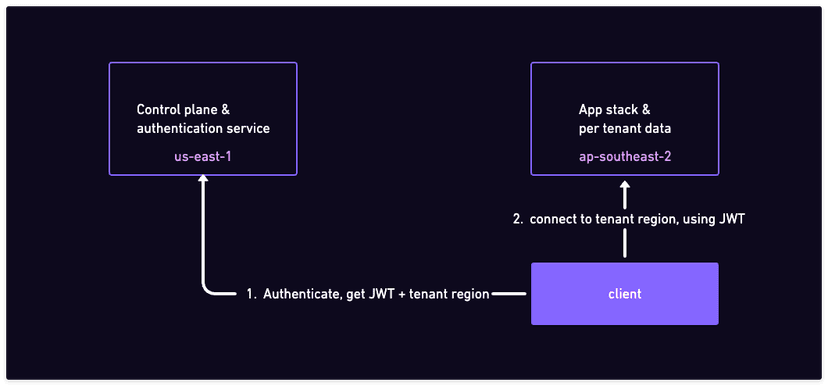Click the arrowhead pointing into the Control plane box
828x386 pixels.
(x=203, y=180)
